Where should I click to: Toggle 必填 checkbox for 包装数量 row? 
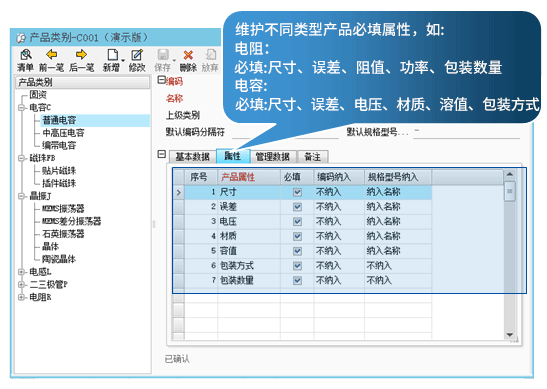[x=297, y=280]
